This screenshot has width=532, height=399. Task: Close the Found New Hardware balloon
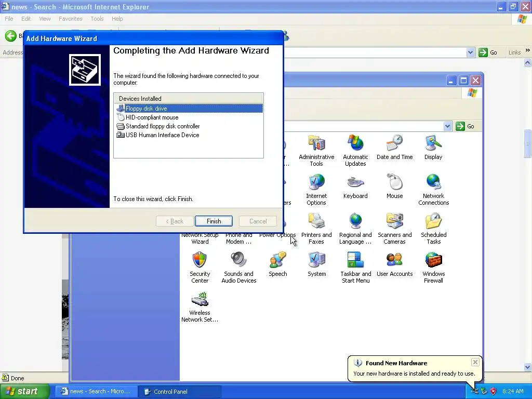(x=475, y=362)
